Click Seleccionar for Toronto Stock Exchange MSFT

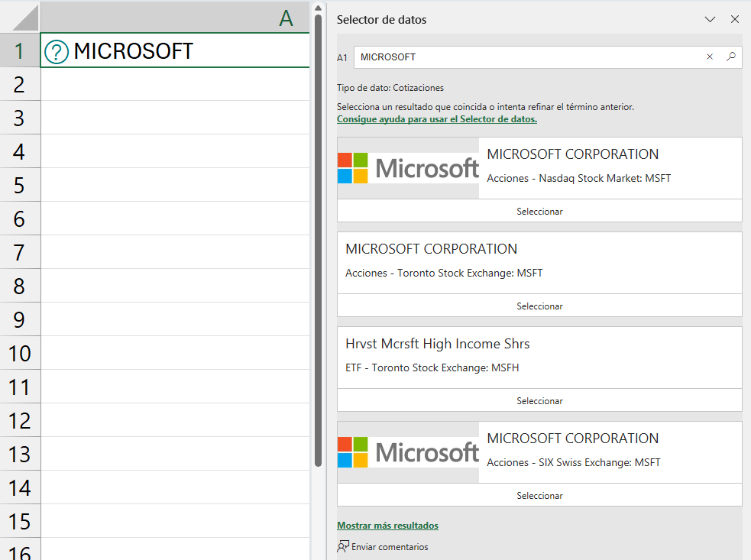[540, 306]
